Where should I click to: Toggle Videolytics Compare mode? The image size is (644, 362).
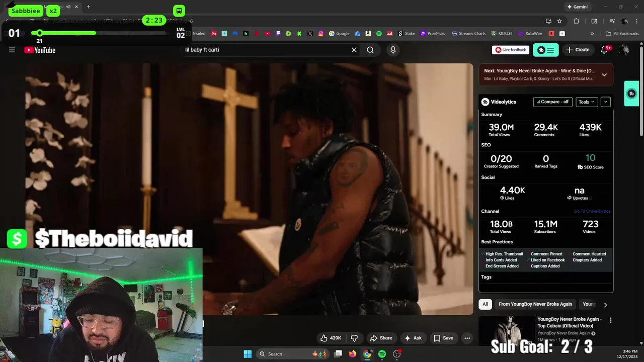tap(552, 102)
